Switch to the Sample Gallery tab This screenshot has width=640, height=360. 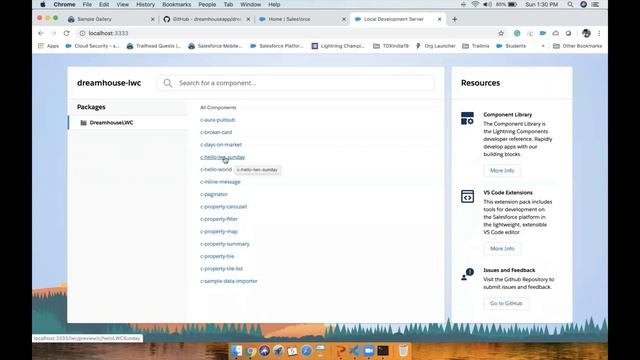click(111, 19)
